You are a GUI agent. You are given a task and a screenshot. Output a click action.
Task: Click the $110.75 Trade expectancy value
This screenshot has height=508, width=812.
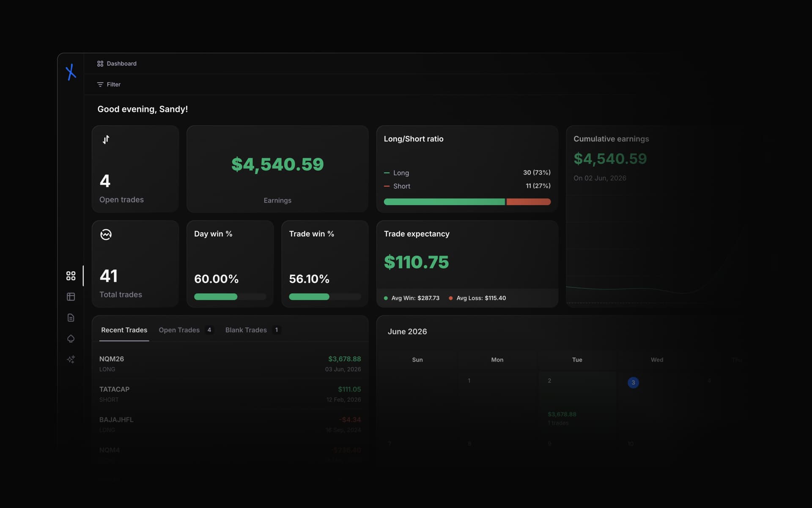pos(416,262)
